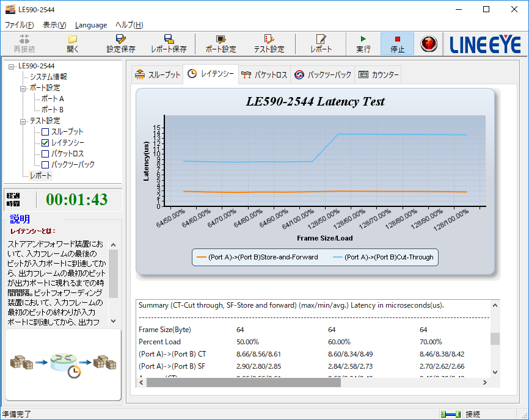Start the test with 実行 play icon
This screenshot has width=529, height=420.
click(x=363, y=44)
